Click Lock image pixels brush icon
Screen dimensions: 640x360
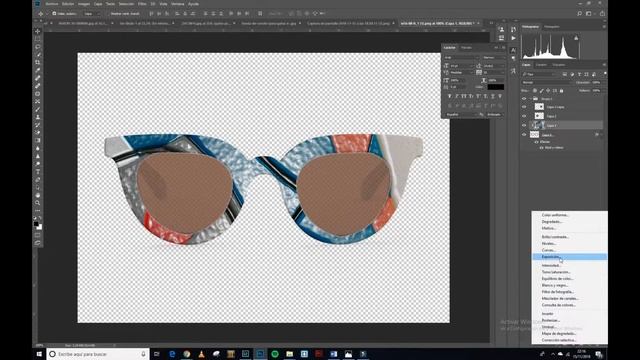[x=542, y=91]
